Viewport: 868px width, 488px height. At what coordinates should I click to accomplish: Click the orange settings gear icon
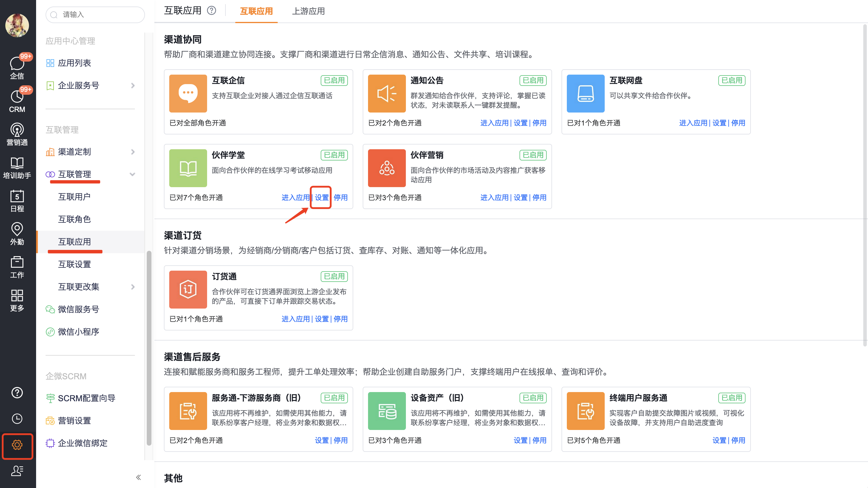tap(17, 445)
